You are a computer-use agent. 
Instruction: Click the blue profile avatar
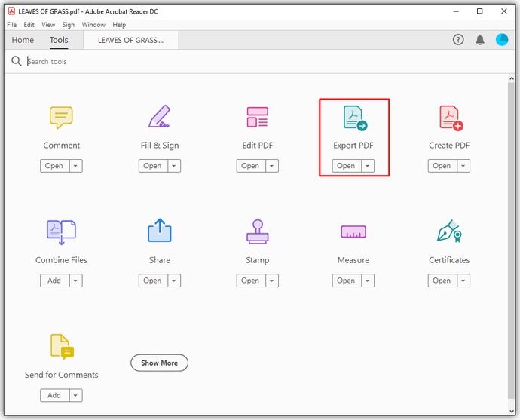[x=502, y=40]
